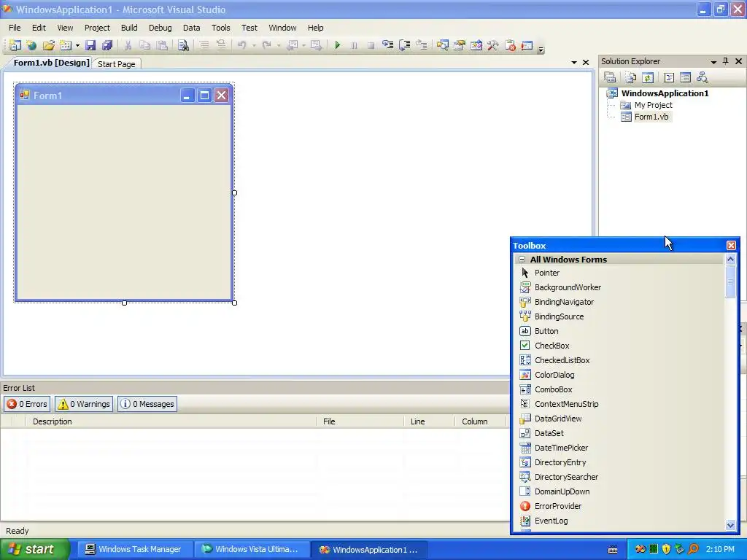This screenshot has height=560, width=747.
Task: Toggle the 0 Errors filter button
Action: tap(27, 404)
